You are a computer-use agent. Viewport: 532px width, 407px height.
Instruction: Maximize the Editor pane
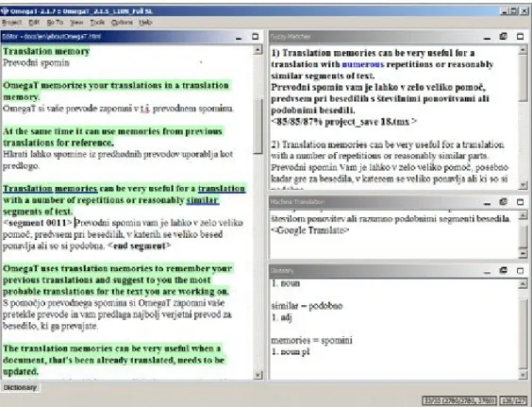point(255,36)
